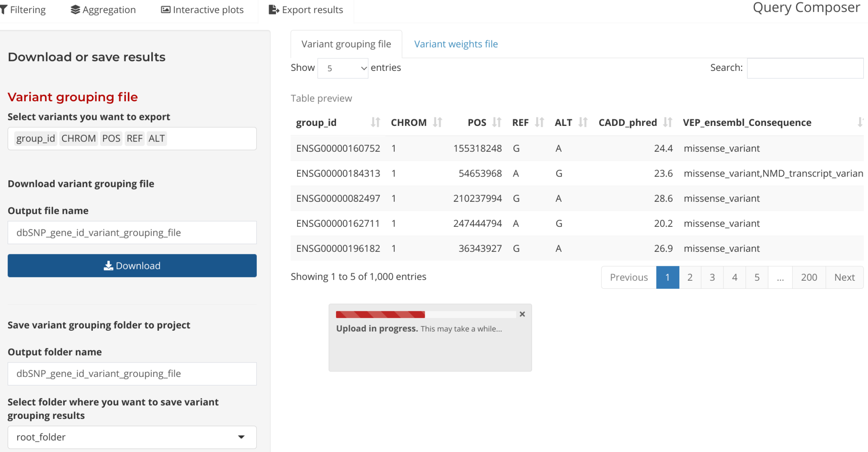Viewport: 868px width, 452px height.
Task: Go to page 200 of results
Action: tap(809, 277)
